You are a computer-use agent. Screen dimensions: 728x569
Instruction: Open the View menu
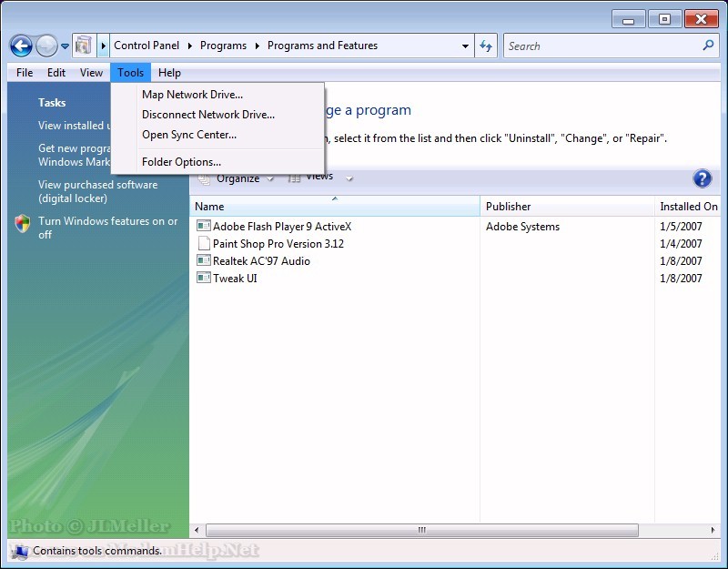coord(91,73)
